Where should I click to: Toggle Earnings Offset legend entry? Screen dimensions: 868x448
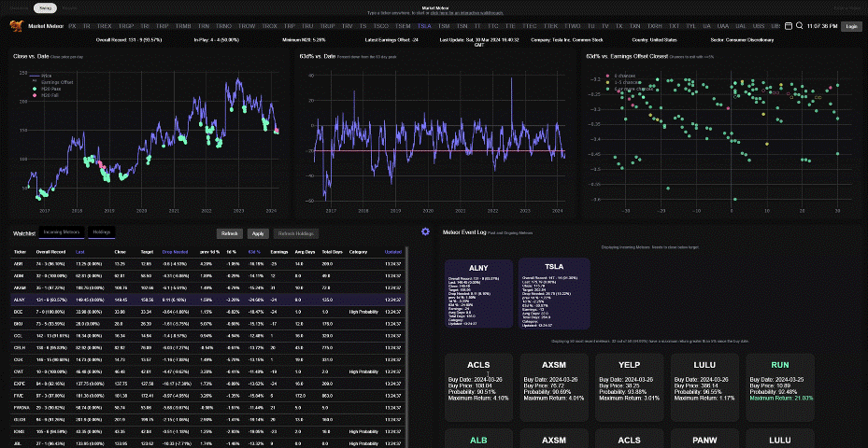[x=55, y=81]
